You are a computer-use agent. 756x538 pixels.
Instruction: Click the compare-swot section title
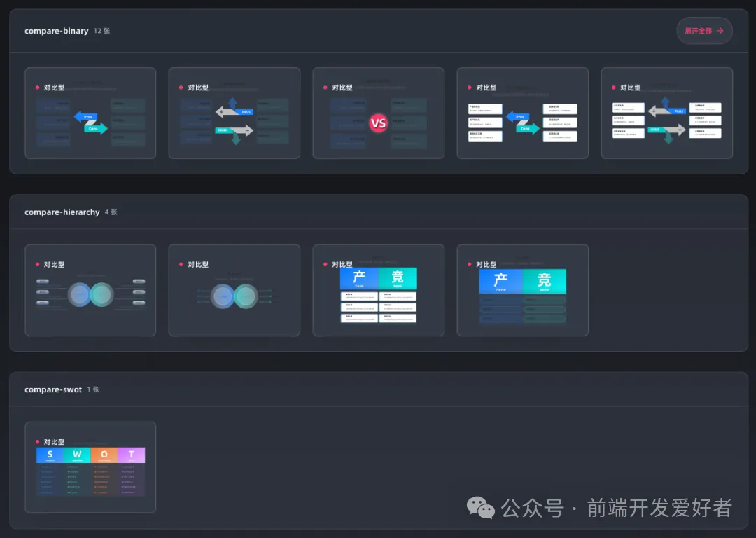[53, 389]
